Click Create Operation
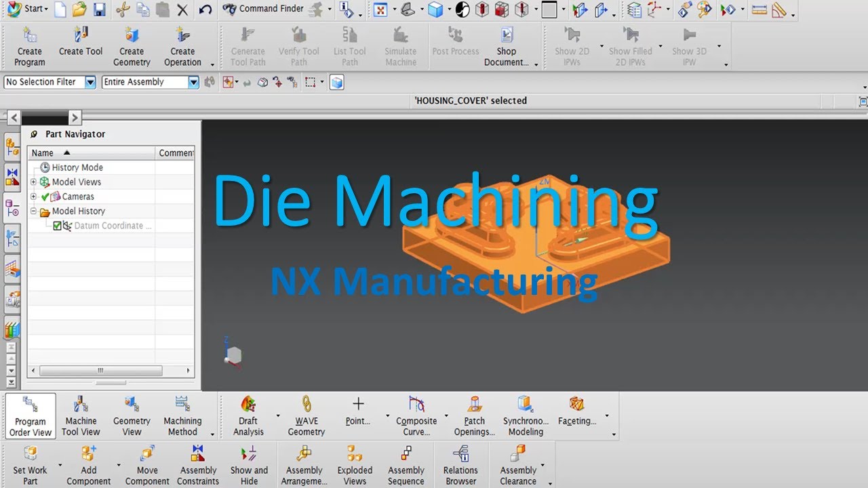The image size is (868, 488). pyautogui.click(x=182, y=46)
